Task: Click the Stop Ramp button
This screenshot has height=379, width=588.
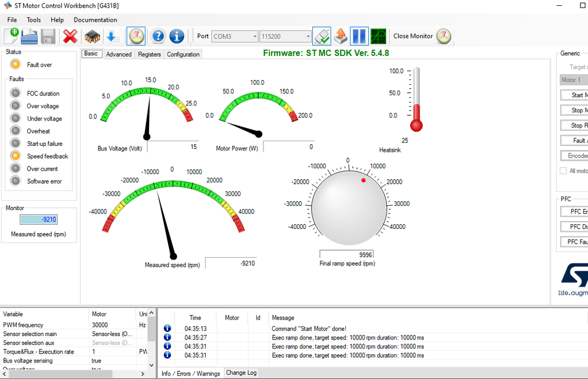Action: (x=574, y=125)
